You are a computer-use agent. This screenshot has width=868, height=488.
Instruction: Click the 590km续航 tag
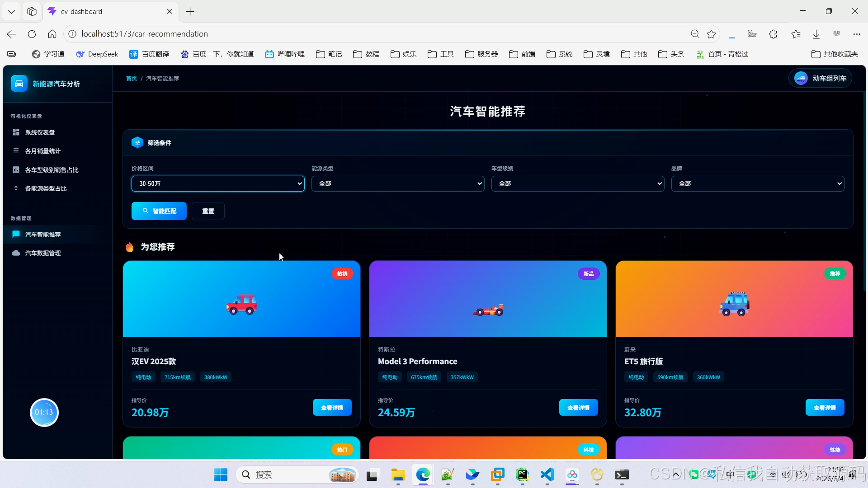[x=670, y=377]
